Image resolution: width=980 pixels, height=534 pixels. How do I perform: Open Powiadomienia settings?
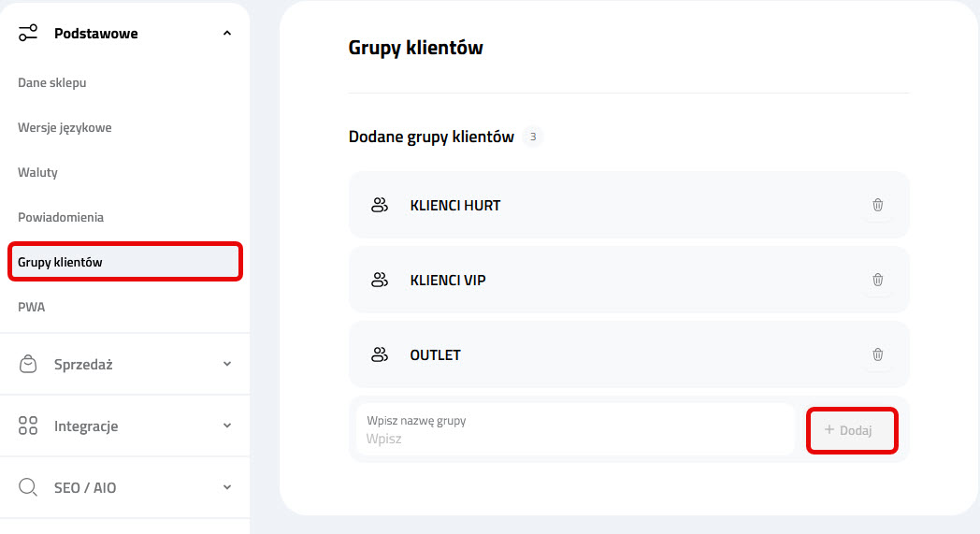(x=61, y=218)
